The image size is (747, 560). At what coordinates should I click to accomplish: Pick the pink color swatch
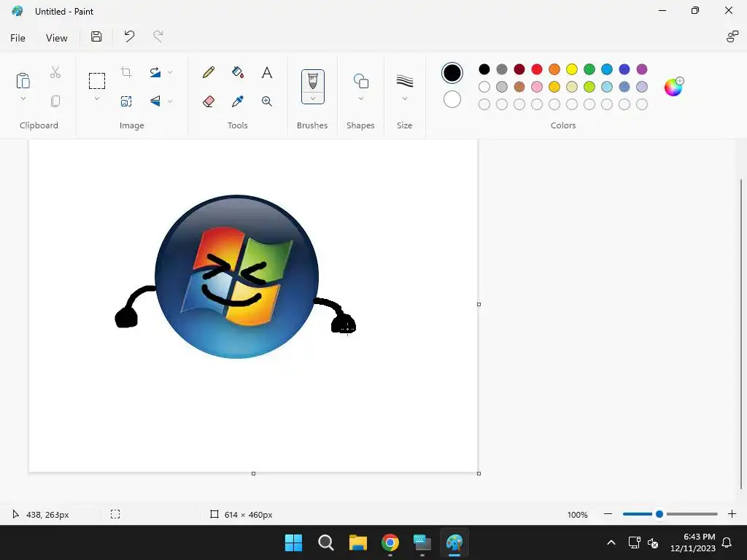point(536,87)
